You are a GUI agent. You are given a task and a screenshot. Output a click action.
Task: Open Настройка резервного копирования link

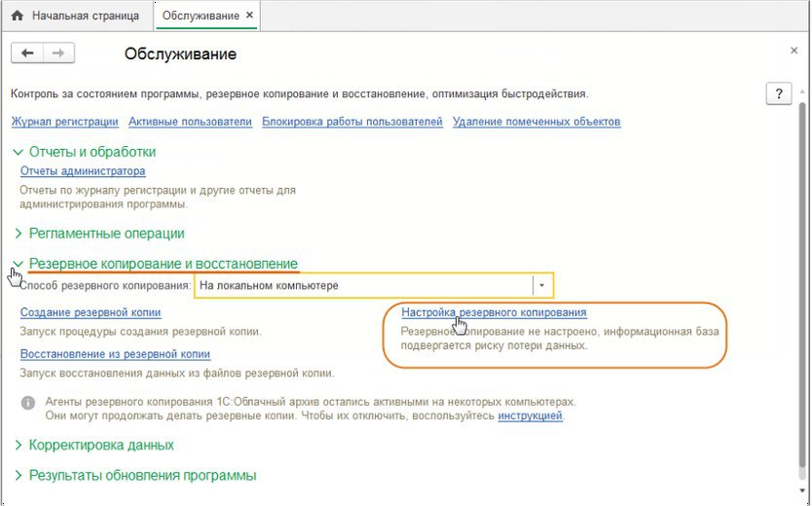pyautogui.click(x=494, y=312)
